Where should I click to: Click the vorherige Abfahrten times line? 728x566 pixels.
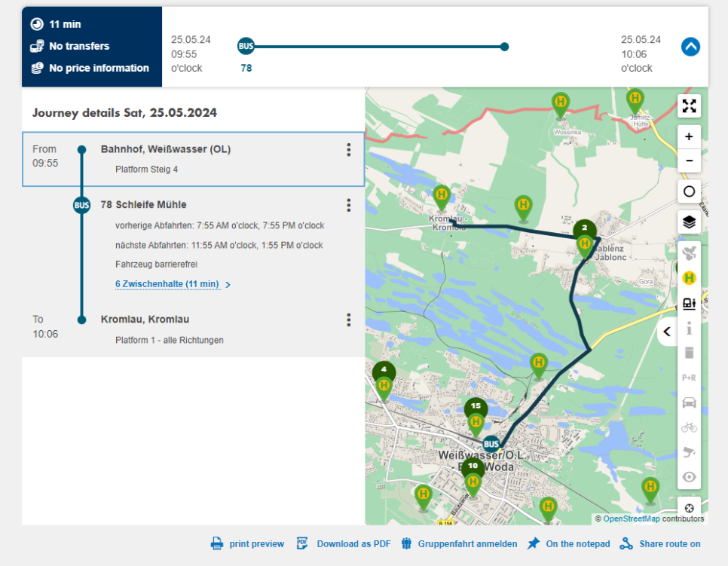coord(219,225)
